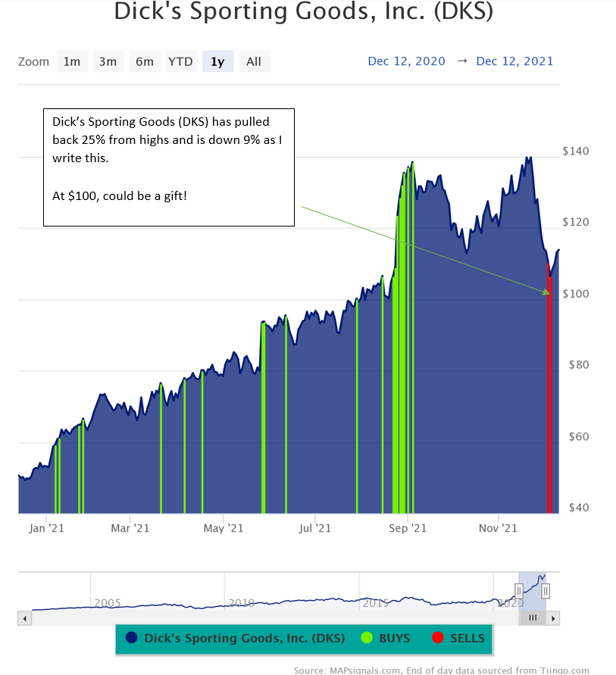Toggle SELLS series in legend

[467, 638]
